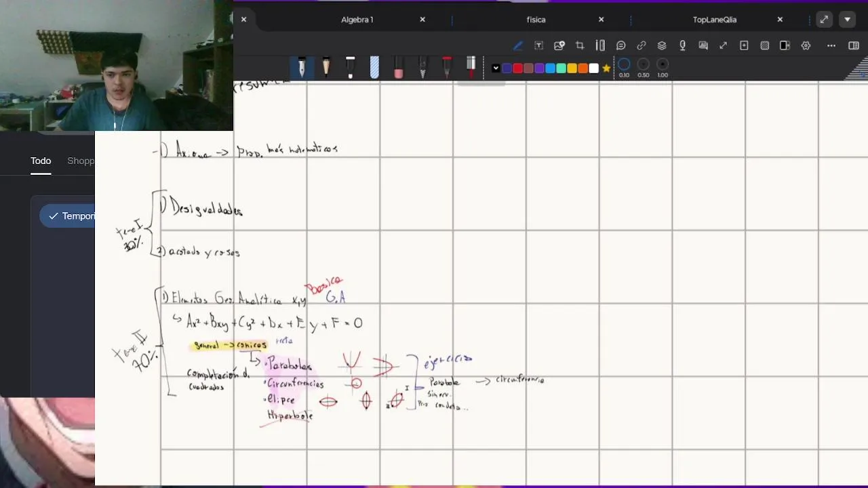
Task: Select the pink eraser tool
Action: click(x=399, y=67)
